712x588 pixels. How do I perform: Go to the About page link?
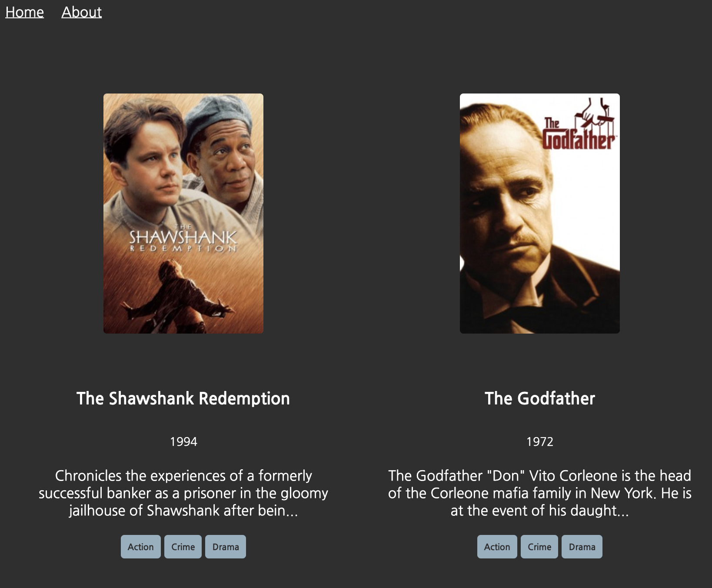point(81,12)
